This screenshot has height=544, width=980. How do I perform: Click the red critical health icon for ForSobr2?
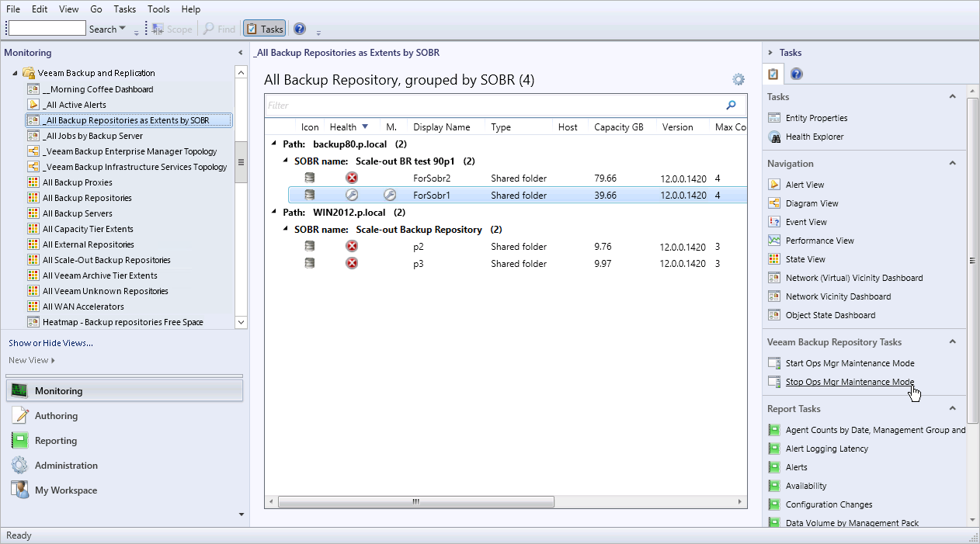tap(352, 178)
